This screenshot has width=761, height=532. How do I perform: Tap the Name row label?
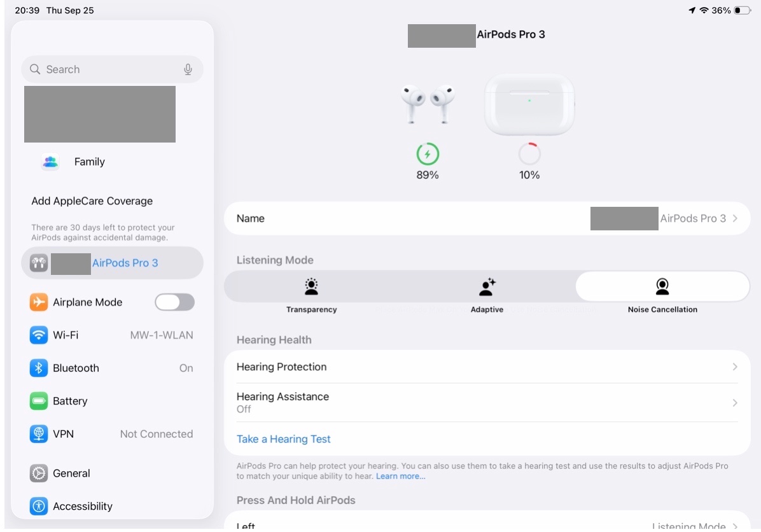point(251,218)
